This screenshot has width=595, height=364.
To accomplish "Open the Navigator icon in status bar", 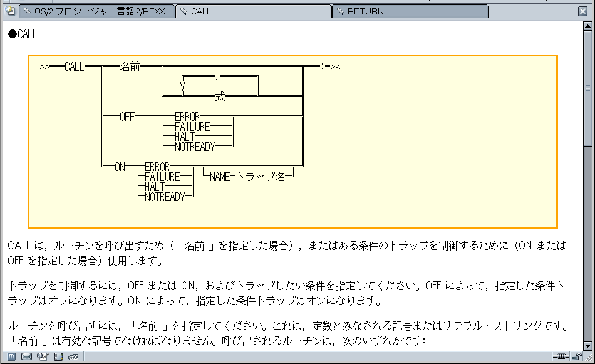I will [11, 357].
